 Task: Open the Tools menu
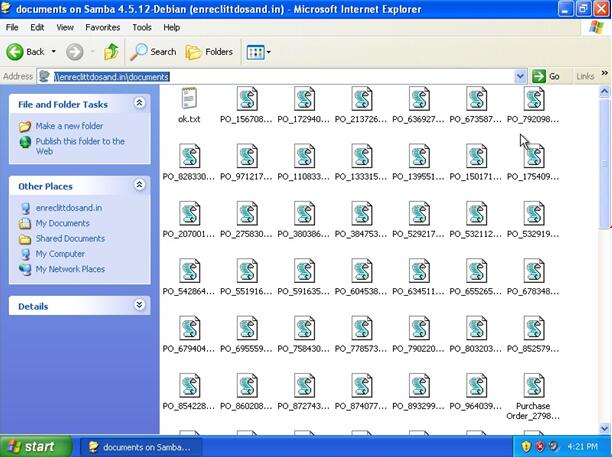[142, 27]
